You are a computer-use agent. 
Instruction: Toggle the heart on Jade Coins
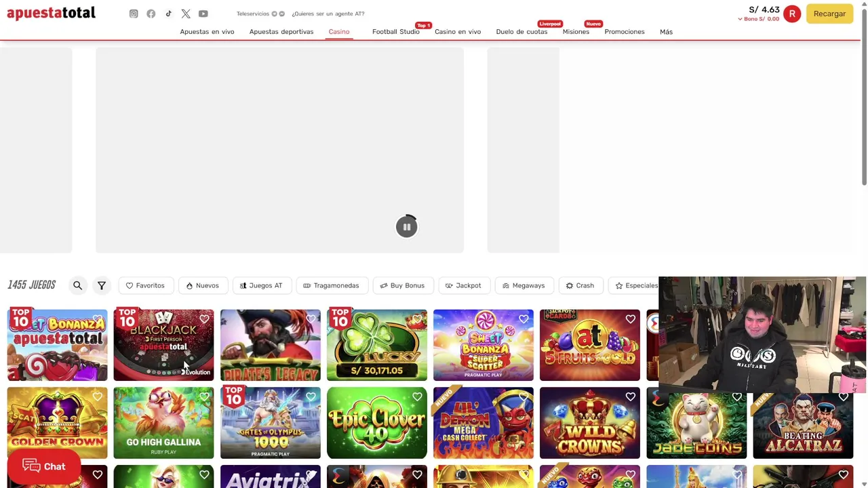click(736, 397)
